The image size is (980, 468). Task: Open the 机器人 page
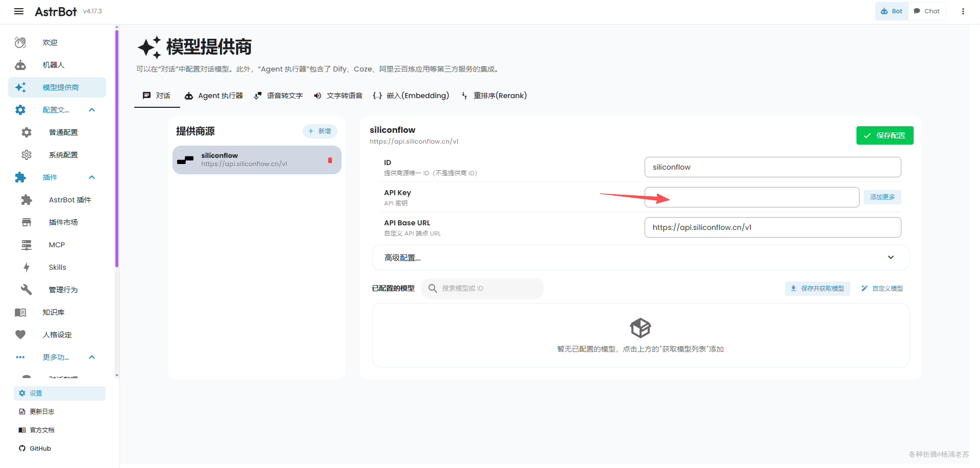click(57, 65)
